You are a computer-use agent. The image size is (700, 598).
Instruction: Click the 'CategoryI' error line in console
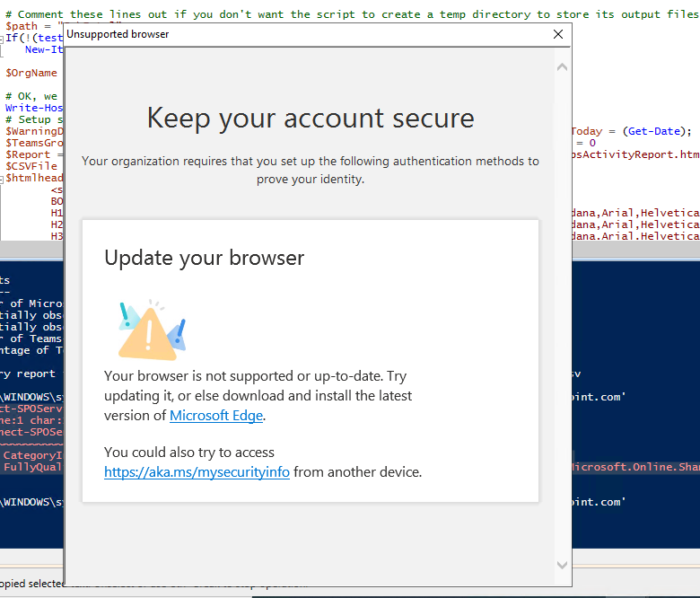33,455
